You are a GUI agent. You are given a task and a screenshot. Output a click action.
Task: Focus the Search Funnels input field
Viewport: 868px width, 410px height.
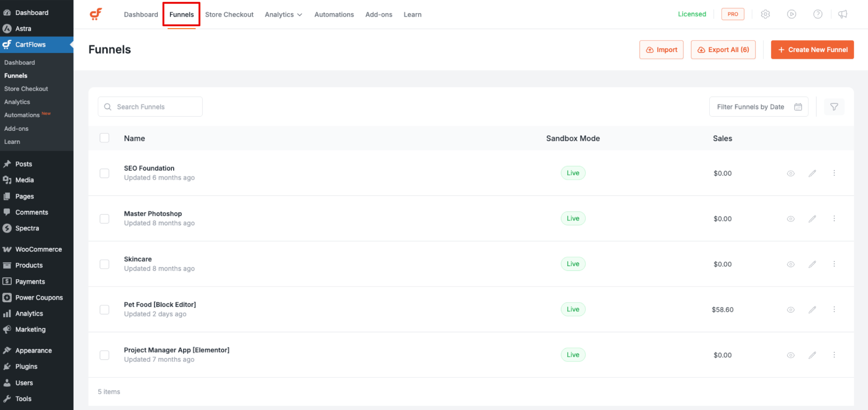click(x=150, y=107)
